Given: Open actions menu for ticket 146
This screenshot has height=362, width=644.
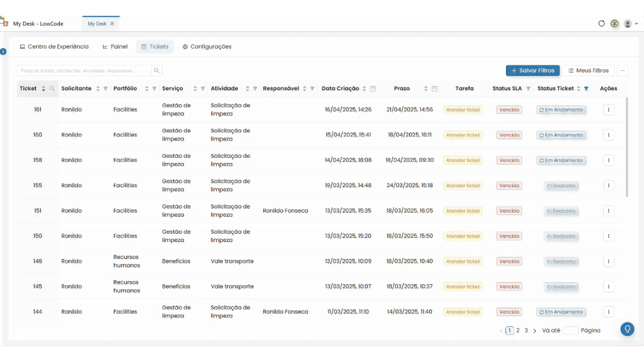Looking at the screenshot, I should point(609,261).
